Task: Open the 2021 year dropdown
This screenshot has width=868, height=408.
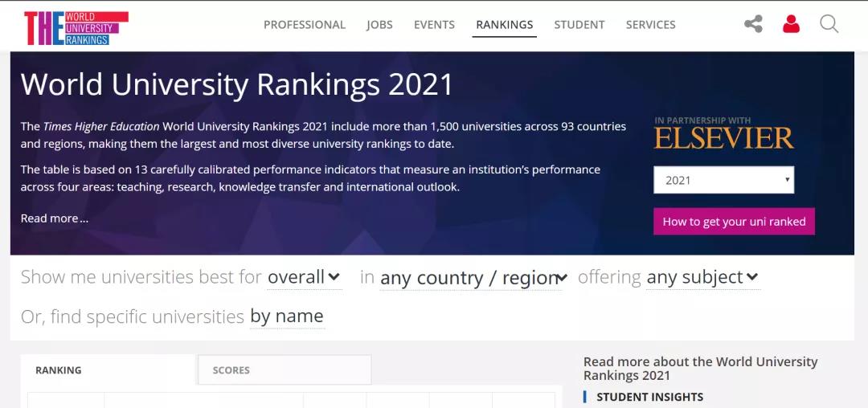Action: coord(723,180)
